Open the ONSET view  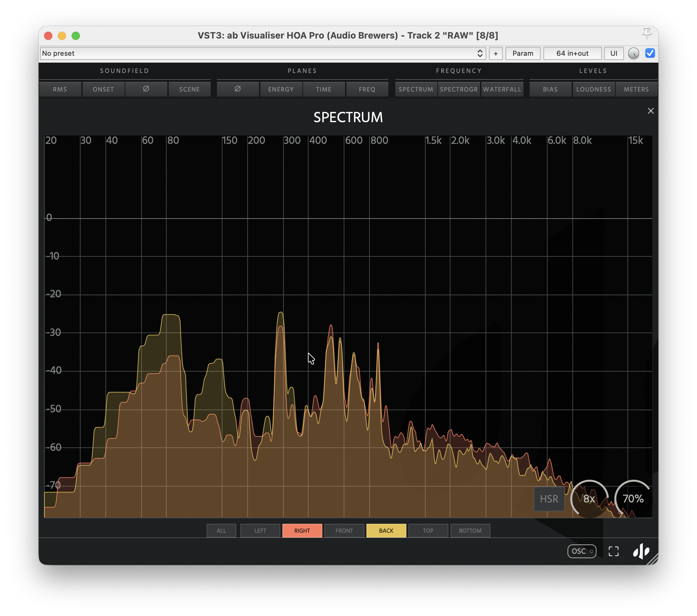click(x=103, y=89)
